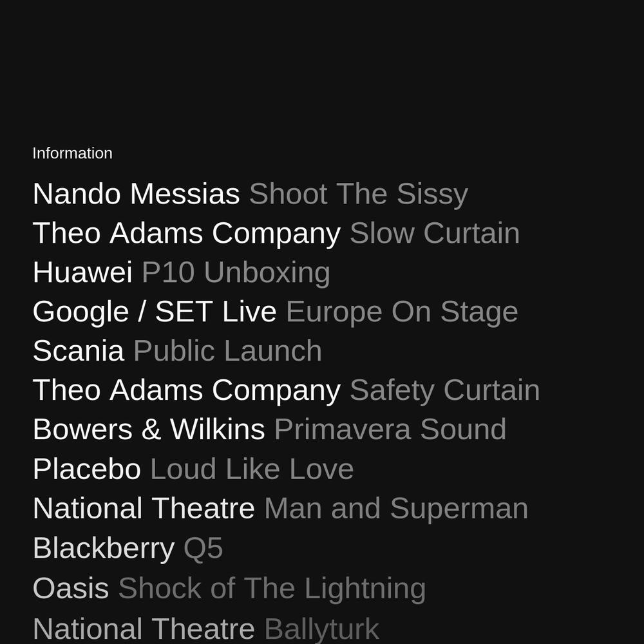Select the Blackberry Q5 project
This screenshot has width=644, height=644.
[128, 548]
